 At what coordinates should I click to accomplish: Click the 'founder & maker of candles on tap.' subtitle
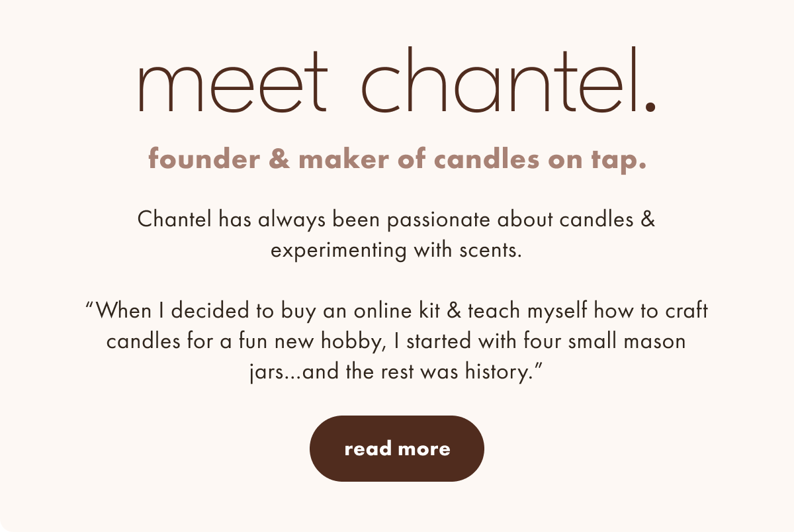point(397,160)
